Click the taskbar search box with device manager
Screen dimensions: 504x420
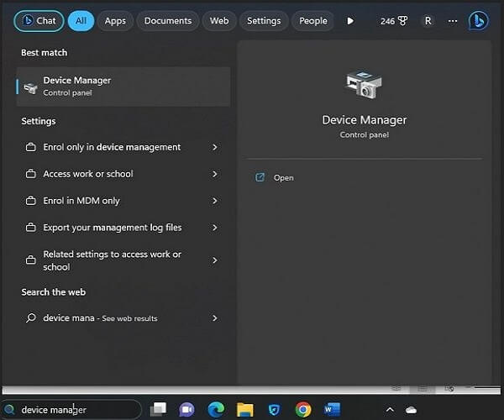(71, 410)
